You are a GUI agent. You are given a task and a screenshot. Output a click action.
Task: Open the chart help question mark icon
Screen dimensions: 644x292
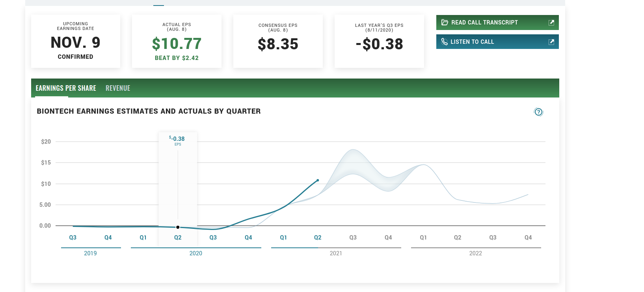(x=538, y=112)
